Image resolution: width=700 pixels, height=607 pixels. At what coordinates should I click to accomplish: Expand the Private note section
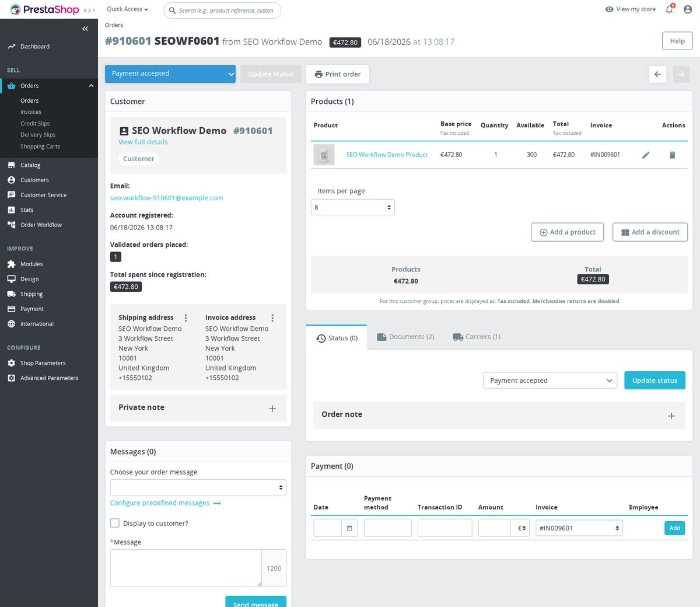(272, 409)
